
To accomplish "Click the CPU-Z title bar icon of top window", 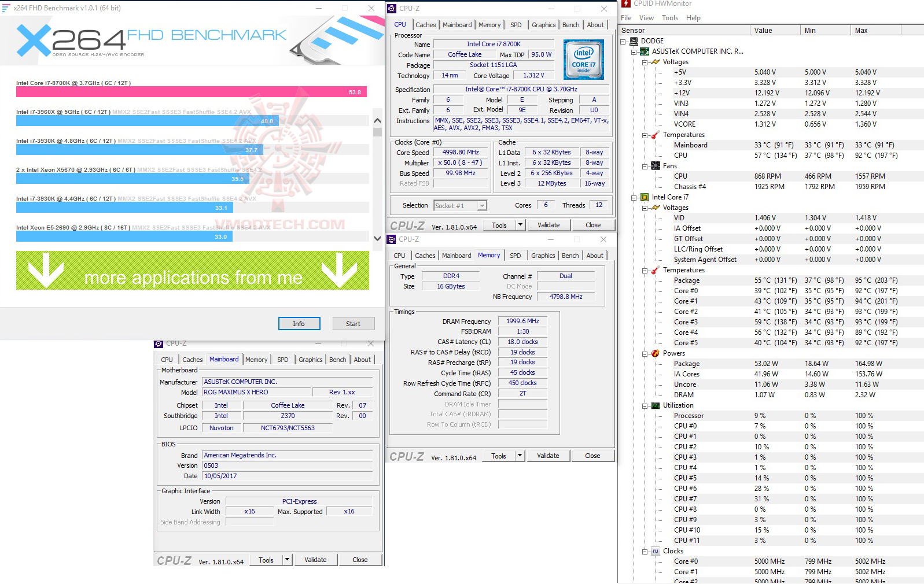I will point(392,9).
